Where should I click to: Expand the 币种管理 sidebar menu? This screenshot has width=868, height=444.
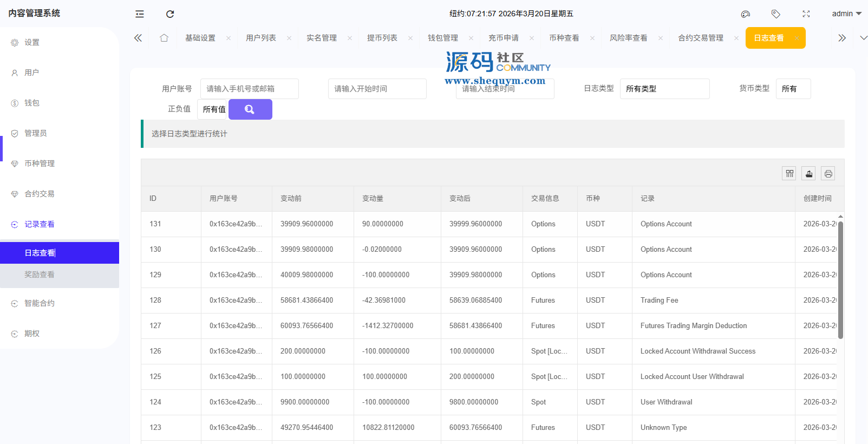[x=40, y=164]
